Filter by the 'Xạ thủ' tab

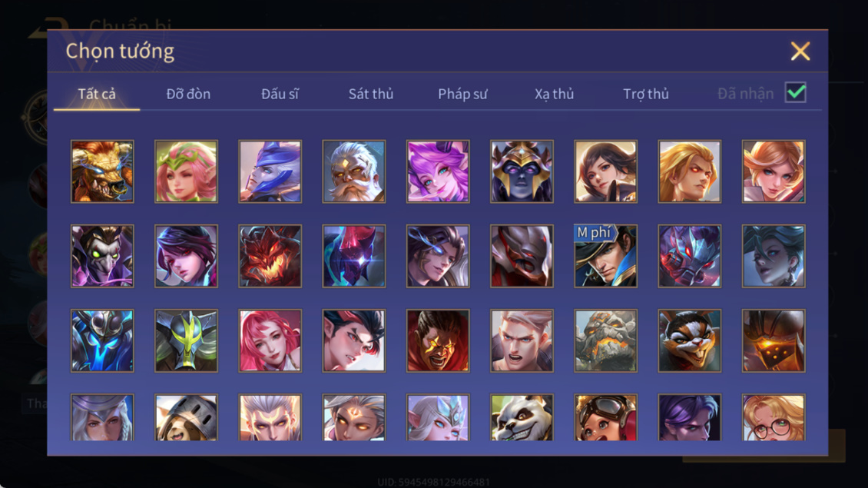click(554, 94)
